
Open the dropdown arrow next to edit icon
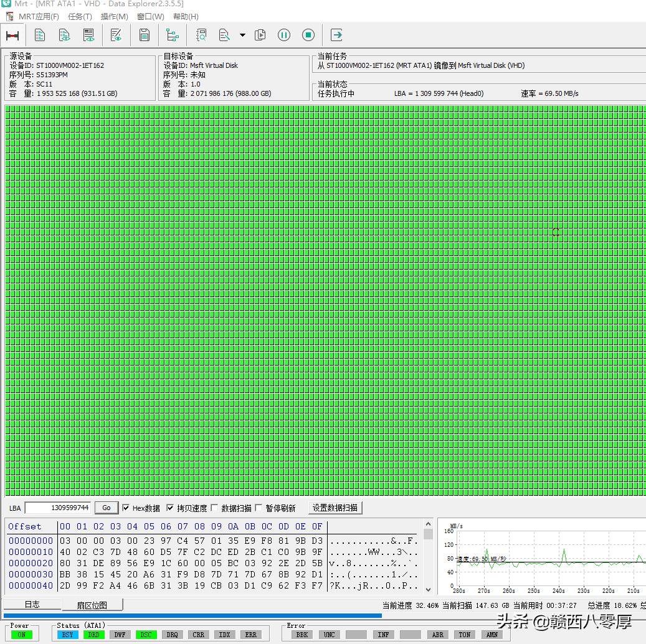pos(242,35)
